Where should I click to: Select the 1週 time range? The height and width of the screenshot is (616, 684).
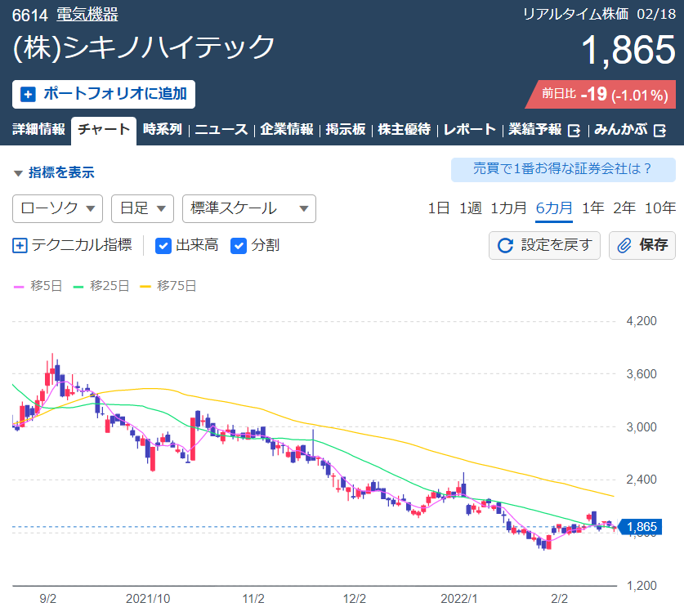[x=470, y=208]
